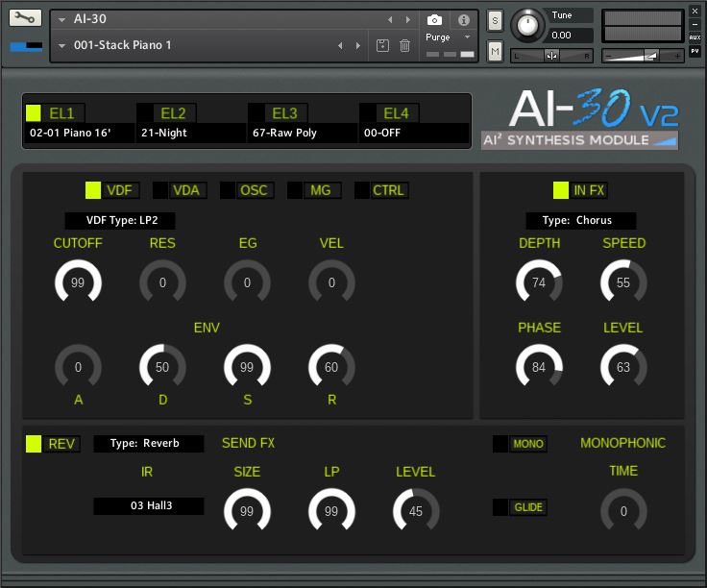Open the IR 03 Hall3 selector

148,506
